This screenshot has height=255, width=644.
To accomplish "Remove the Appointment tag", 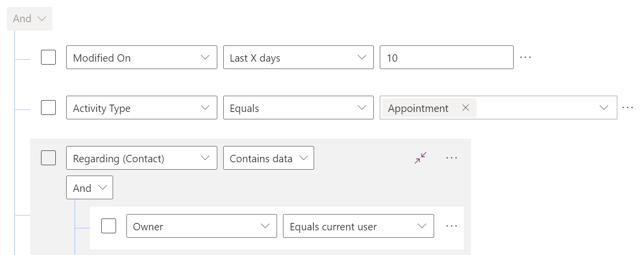I will [465, 108].
